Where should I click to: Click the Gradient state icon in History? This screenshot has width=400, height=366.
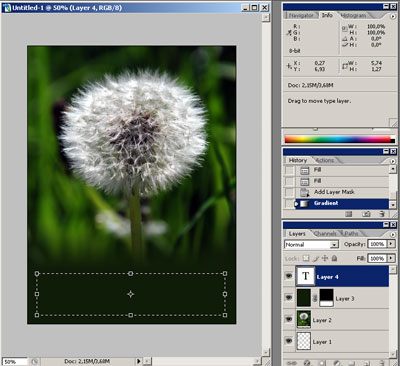coord(304,203)
